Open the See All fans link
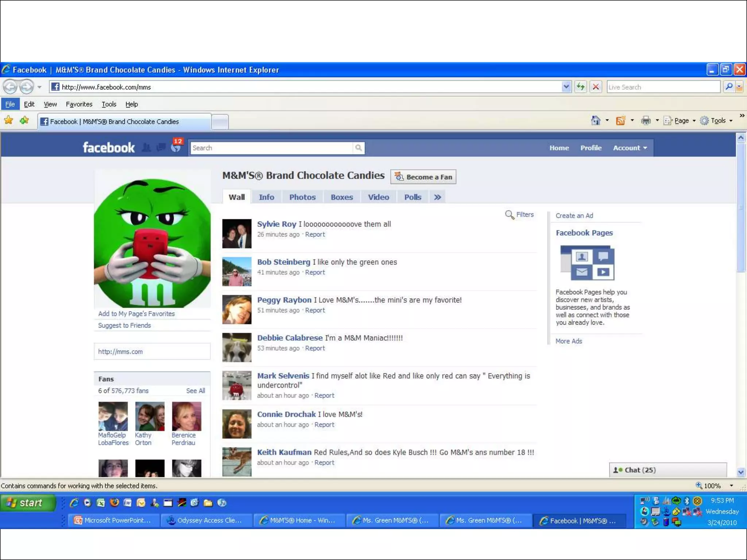The height and width of the screenshot is (560, 747). tap(196, 390)
